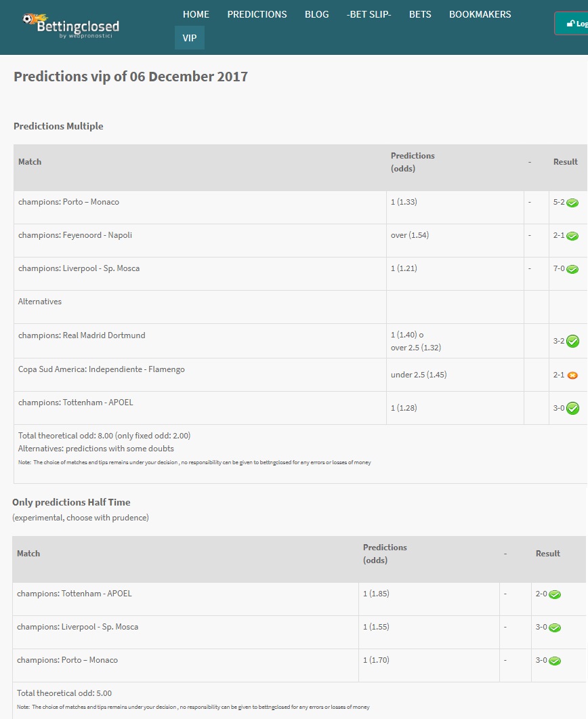Open the -BET SLIP- section
Viewport: 588px width, 719px height.
pos(369,14)
